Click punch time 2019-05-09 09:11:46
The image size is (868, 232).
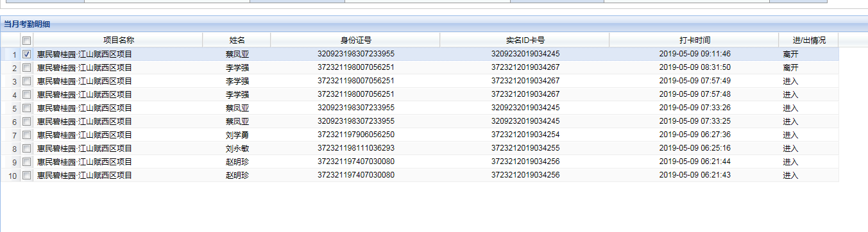pos(694,54)
